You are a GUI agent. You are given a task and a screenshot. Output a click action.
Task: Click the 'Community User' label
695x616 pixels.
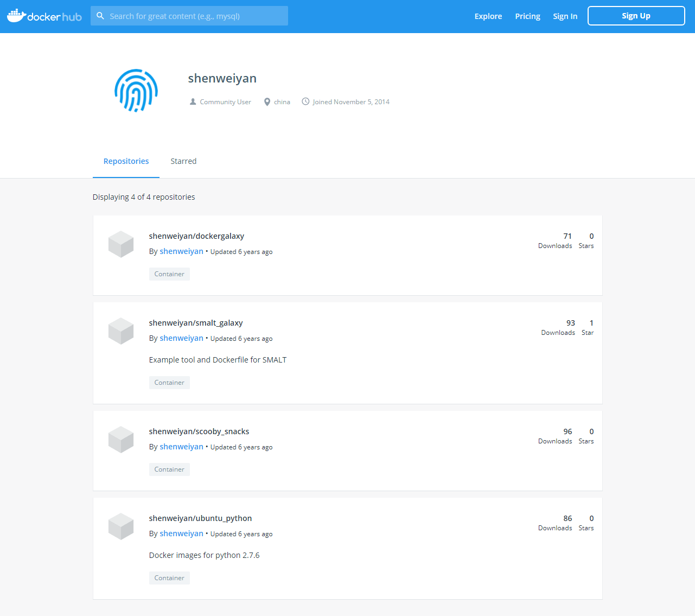pyautogui.click(x=225, y=102)
